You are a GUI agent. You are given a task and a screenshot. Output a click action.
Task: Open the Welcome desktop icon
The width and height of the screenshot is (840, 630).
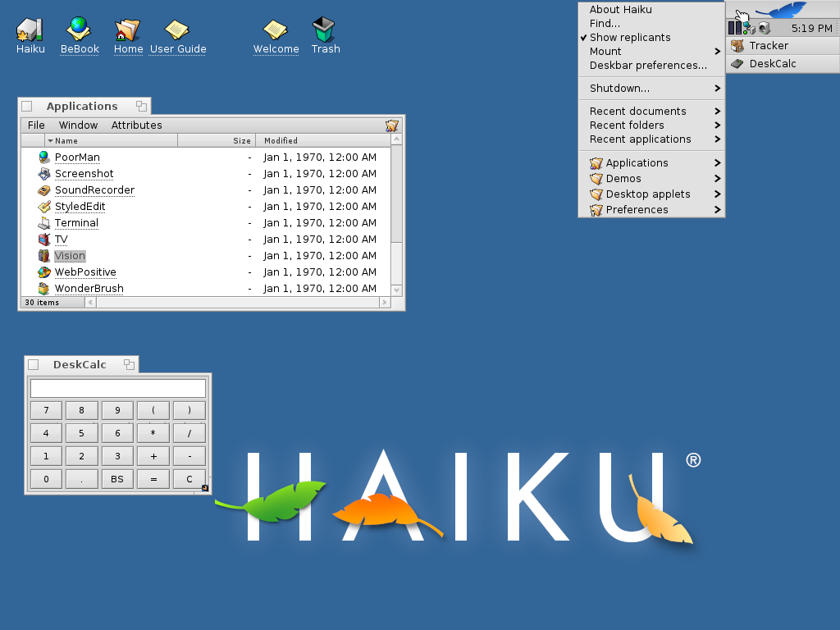click(276, 30)
